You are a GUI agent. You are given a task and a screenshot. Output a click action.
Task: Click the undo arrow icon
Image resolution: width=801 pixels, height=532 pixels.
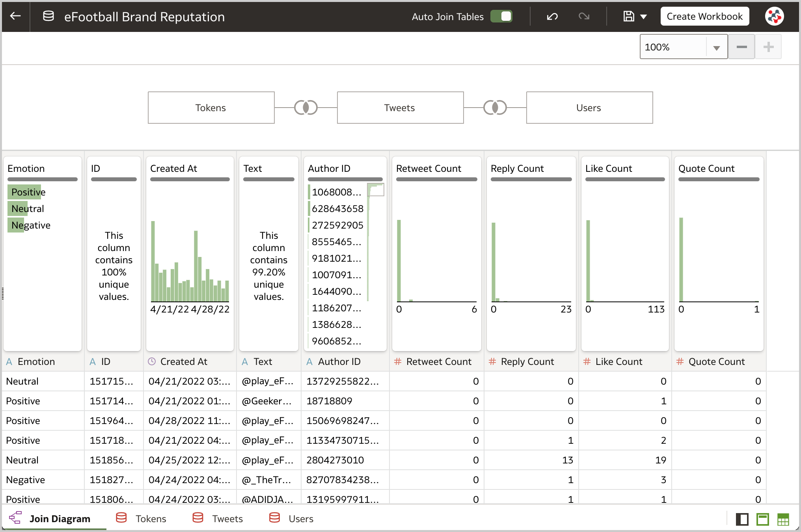click(x=551, y=16)
